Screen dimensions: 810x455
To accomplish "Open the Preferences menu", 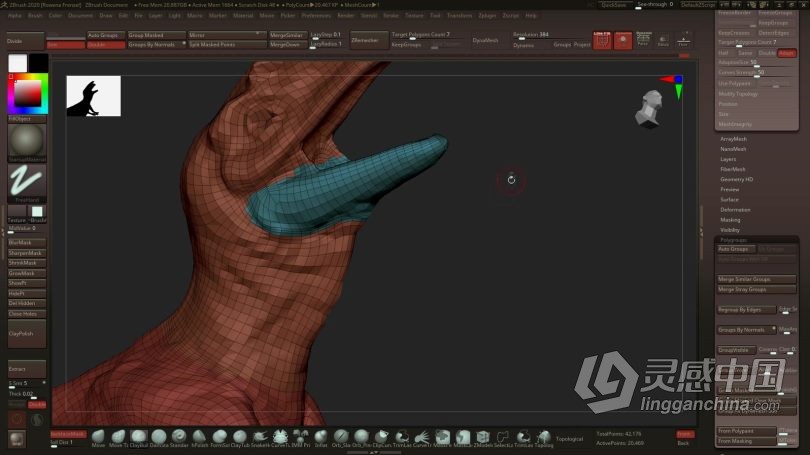I will (x=316, y=15).
